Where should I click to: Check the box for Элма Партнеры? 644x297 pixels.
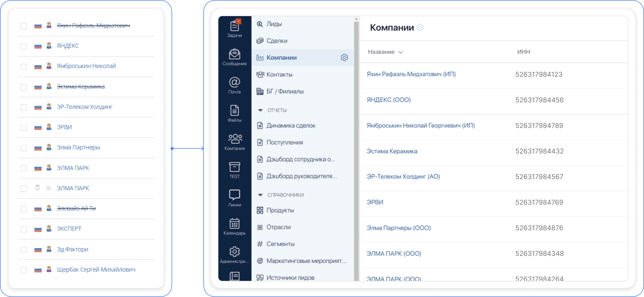(24, 148)
